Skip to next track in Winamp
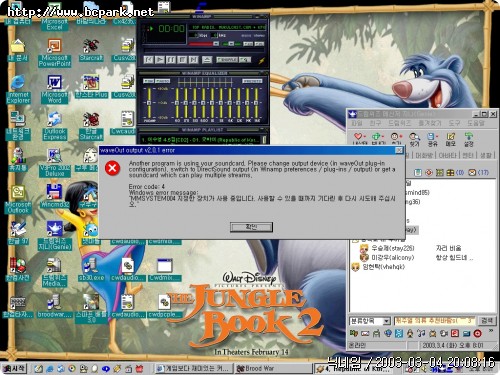The height and width of the screenshot is (375, 500). (x=193, y=60)
